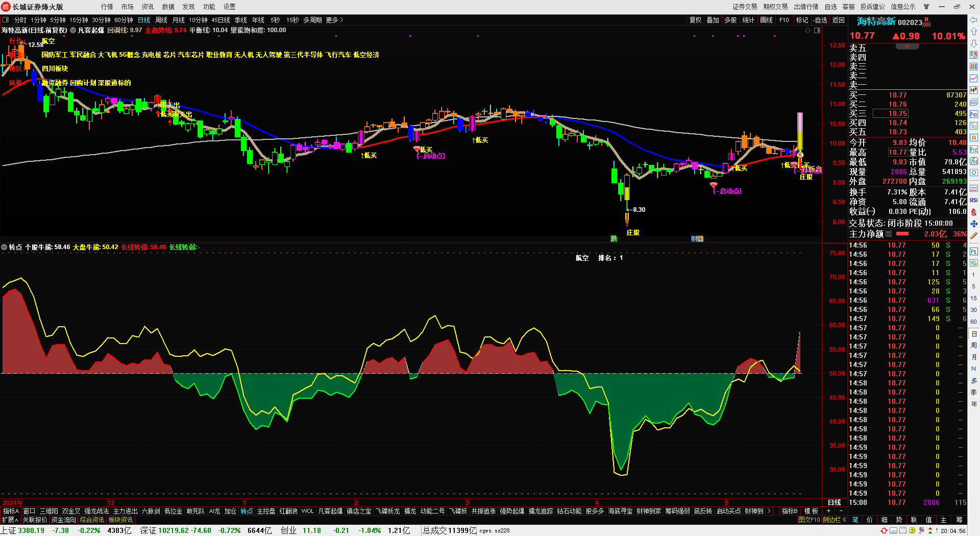Screen dimensions: 980x536
Task: Click the red S sidebar icon
Action: click(x=974, y=212)
